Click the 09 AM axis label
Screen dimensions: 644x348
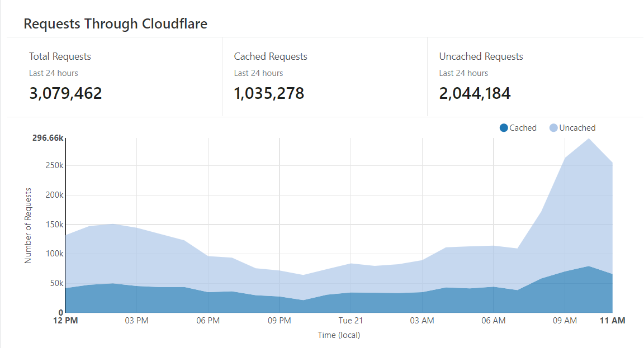click(565, 321)
